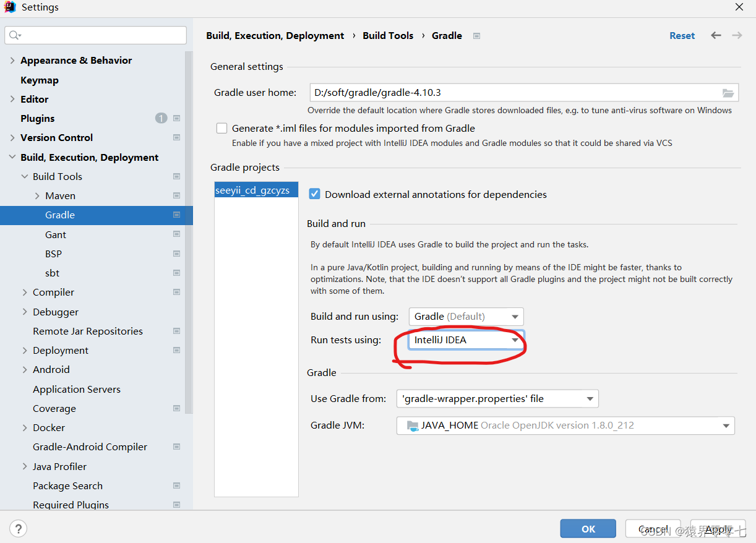Expand the Version Control section
Image resolution: width=756 pixels, height=543 pixels.
[x=12, y=137]
